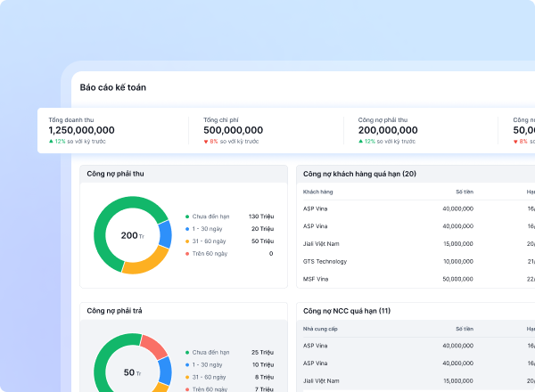Viewport: 535px width, 392px height.
Task: Click the green up arrow under 200,000,000
Action: (x=360, y=141)
